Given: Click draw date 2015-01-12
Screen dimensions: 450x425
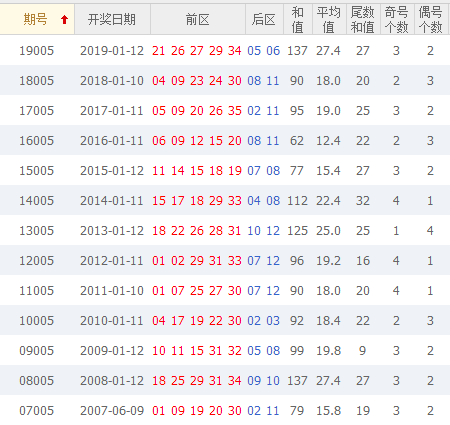Looking at the screenshot, I should coord(112,171).
